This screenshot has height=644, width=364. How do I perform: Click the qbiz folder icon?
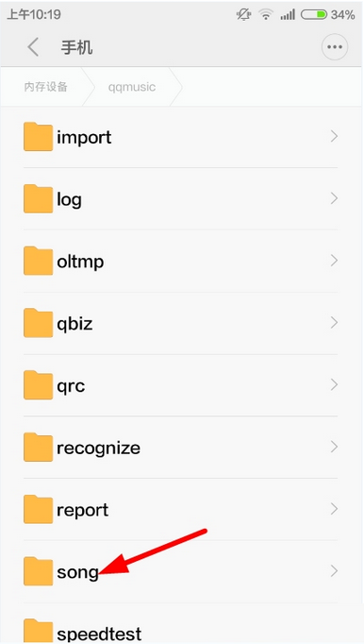(38, 323)
